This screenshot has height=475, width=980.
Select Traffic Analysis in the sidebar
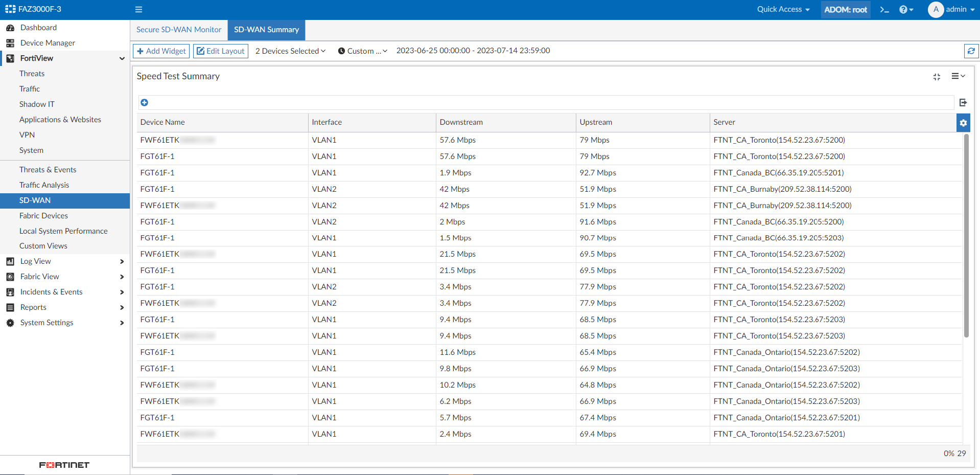coord(44,185)
